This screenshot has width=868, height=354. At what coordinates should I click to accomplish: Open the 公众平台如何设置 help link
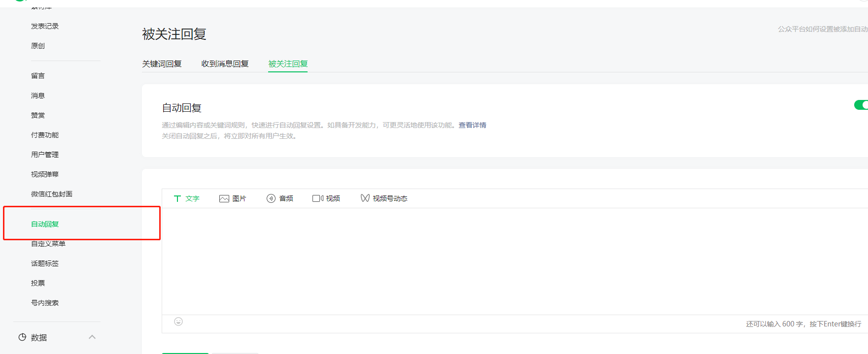pyautogui.click(x=823, y=29)
